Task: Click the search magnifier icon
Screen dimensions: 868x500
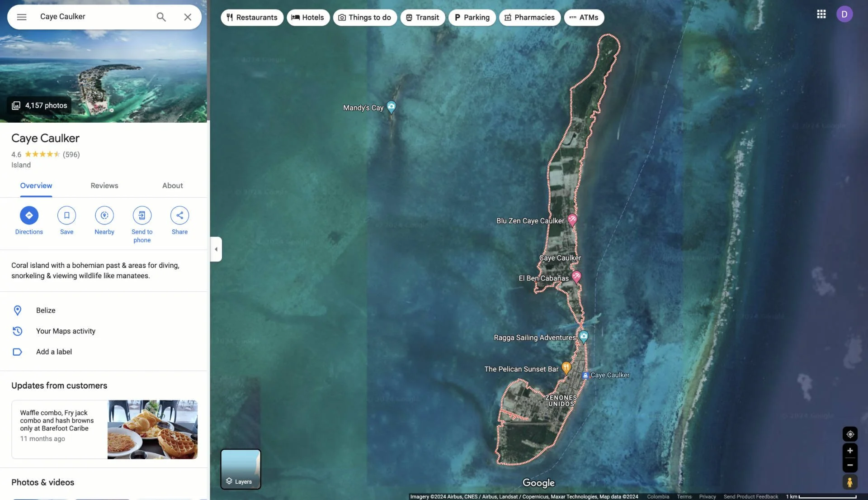Action: click(x=161, y=17)
